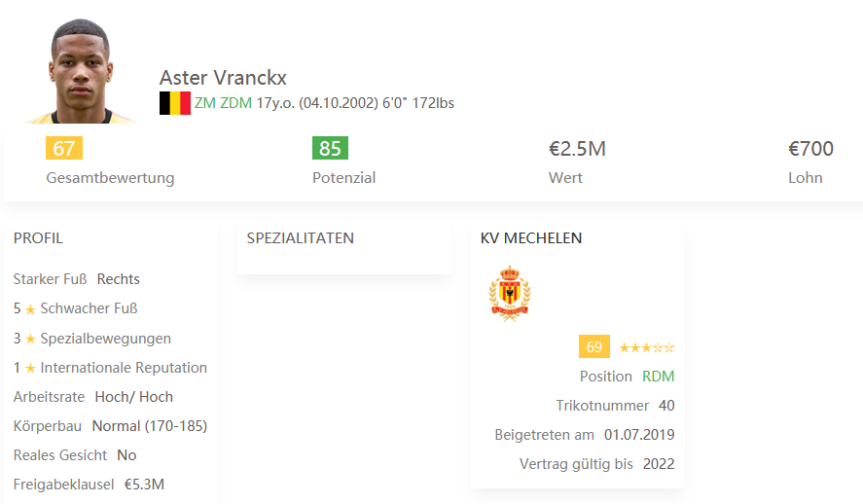Select the RDM position link
Viewport: 863px width, 504px height.
(x=659, y=377)
